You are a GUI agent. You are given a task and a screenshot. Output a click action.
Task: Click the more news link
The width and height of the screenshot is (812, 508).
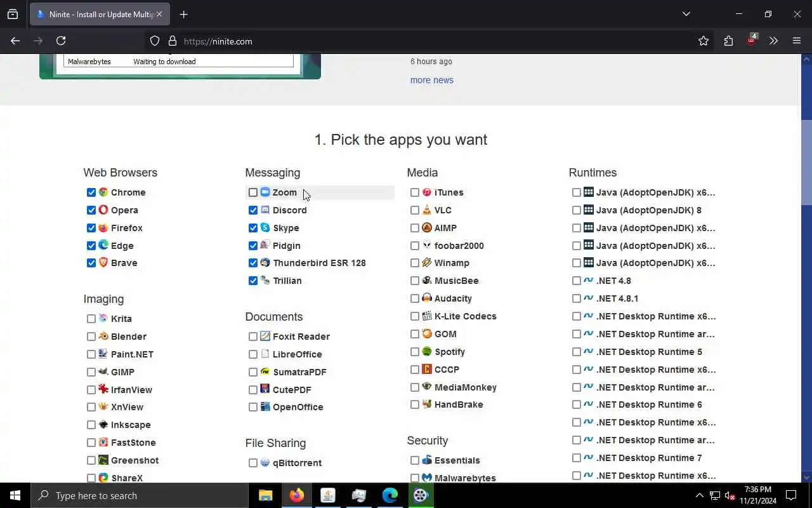(x=432, y=80)
